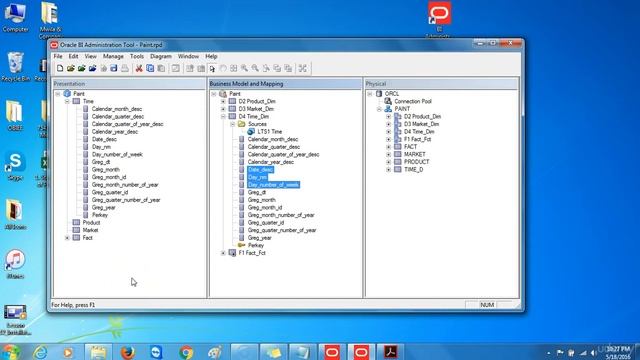Select Market table in Presentation pane
The image size is (640, 360).
tap(90, 230)
